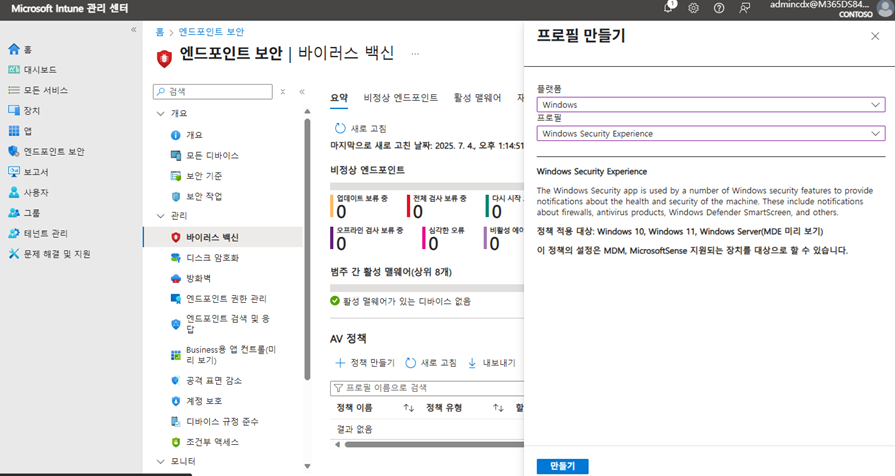Open 문제 해결 및 지원
The height and width of the screenshot is (476, 895).
[49, 254]
